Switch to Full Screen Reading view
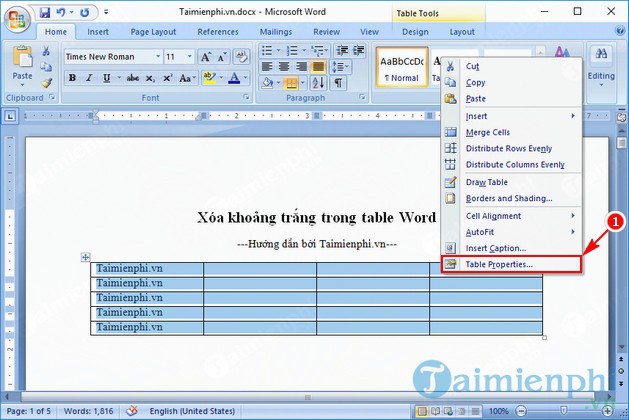The width and height of the screenshot is (629, 420). coord(435,411)
